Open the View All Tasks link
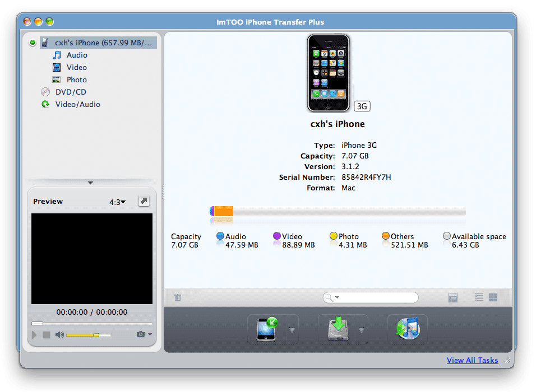 [x=472, y=360]
